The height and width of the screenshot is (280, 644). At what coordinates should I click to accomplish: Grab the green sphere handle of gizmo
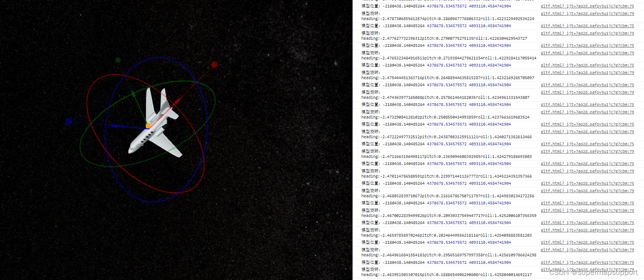(x=118, y=60)
